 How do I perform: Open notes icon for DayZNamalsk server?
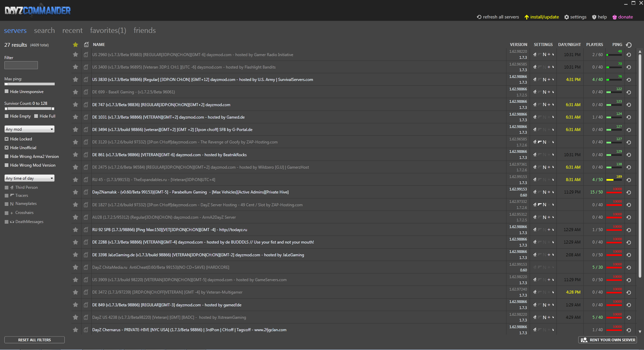click(86, 192)
